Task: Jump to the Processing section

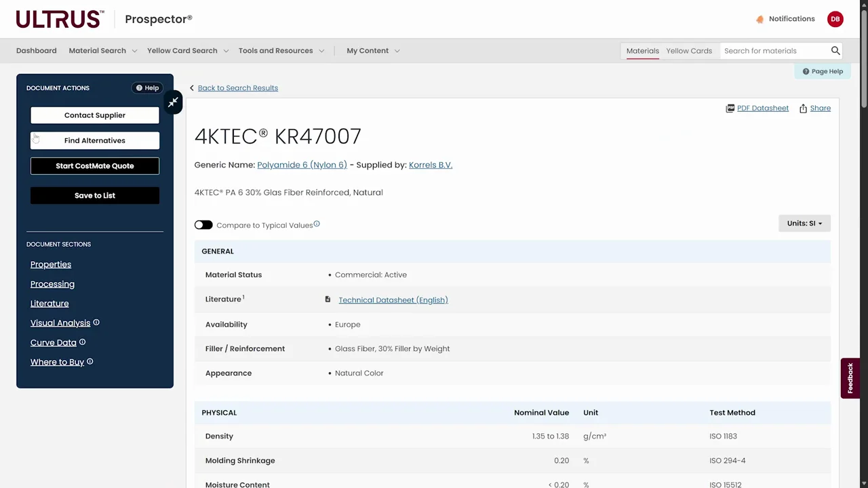Action: (52, 284)
